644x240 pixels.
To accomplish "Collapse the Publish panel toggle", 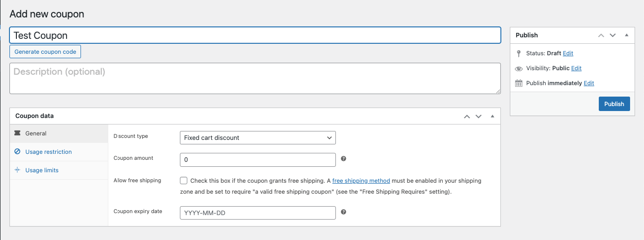I will 627,35.
